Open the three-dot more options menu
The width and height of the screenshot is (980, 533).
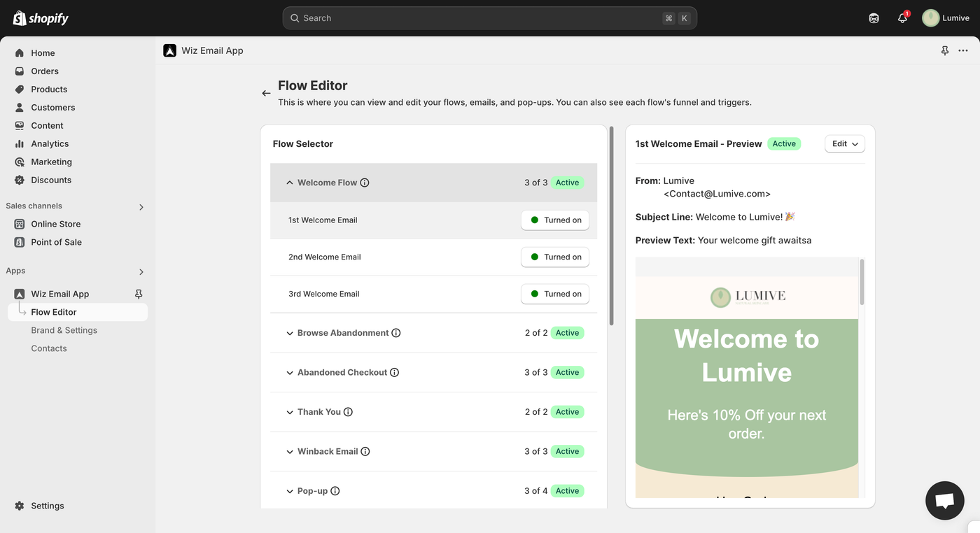(x=963, y=50)
